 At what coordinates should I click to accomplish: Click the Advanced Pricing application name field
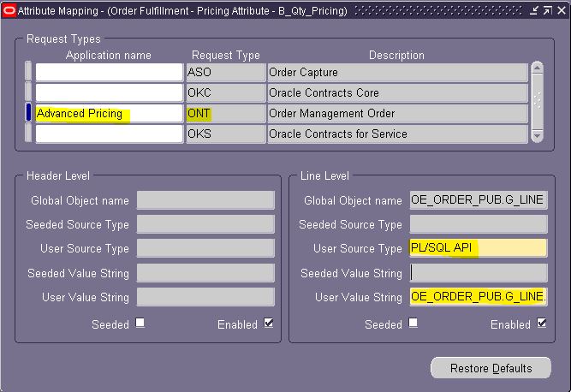[x=109, y=113]
